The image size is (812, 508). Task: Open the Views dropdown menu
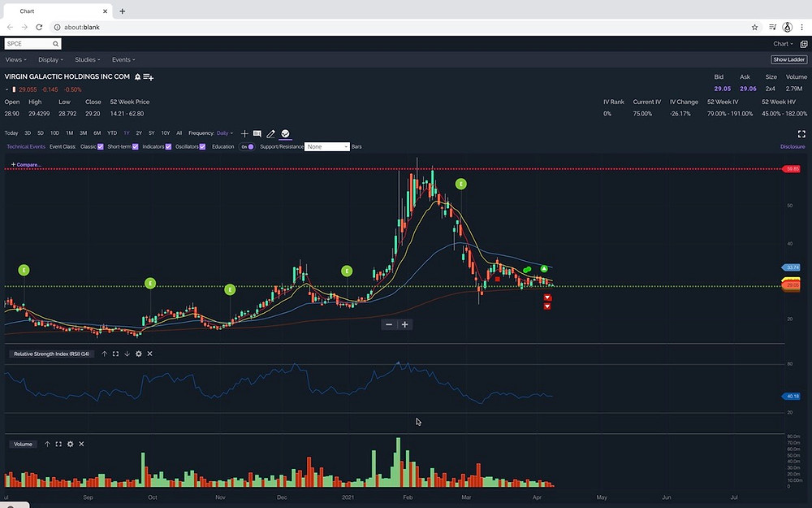point(15,59)
